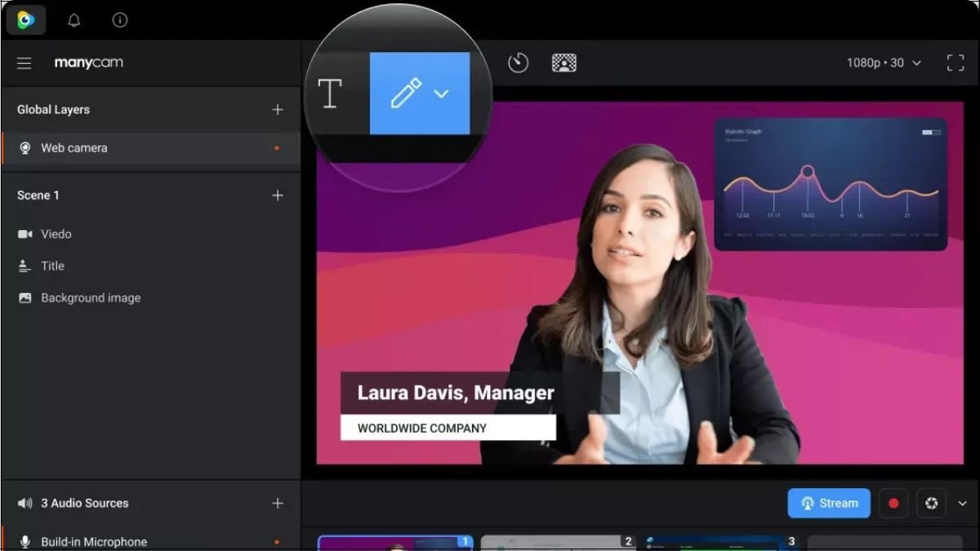This screenshot has width=980, height=551.
Task: Open the chroma key background icon
Action: pos(564,63)
